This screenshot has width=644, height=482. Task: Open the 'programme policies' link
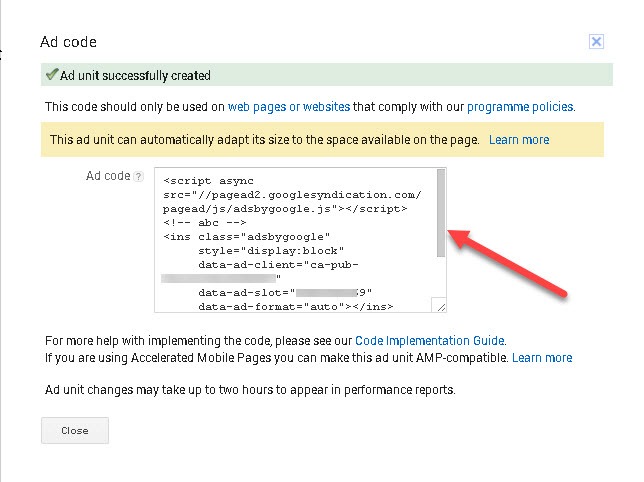click(520, 106)
